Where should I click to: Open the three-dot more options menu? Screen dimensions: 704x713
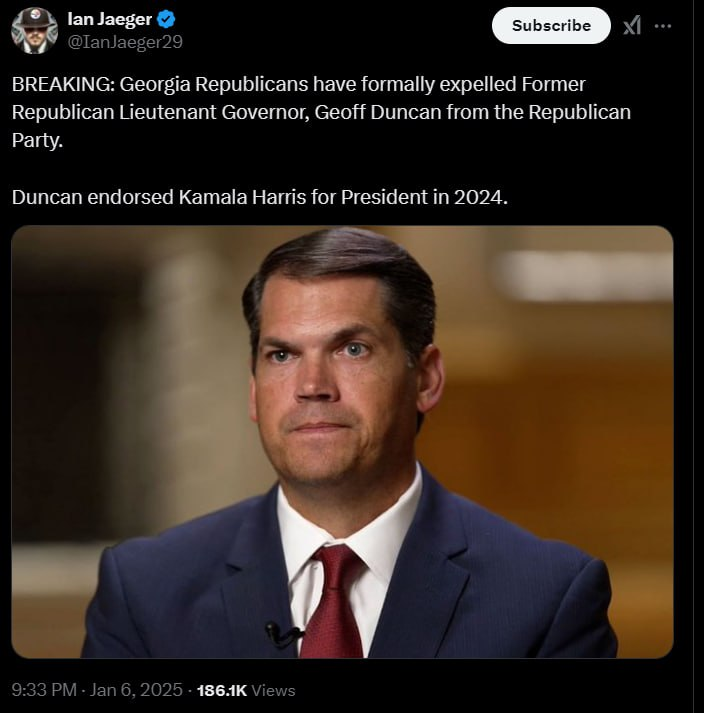(662, 26)
